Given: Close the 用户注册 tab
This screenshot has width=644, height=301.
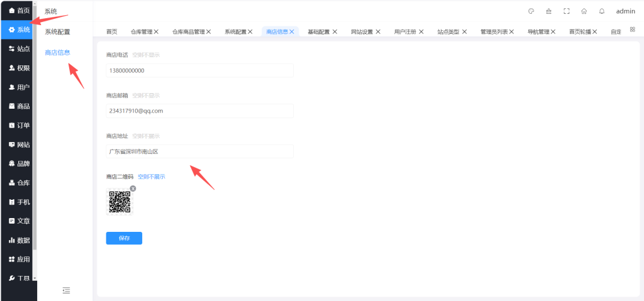Looking at the screenshot, I should pyautogui.click(x=421, y=31).
